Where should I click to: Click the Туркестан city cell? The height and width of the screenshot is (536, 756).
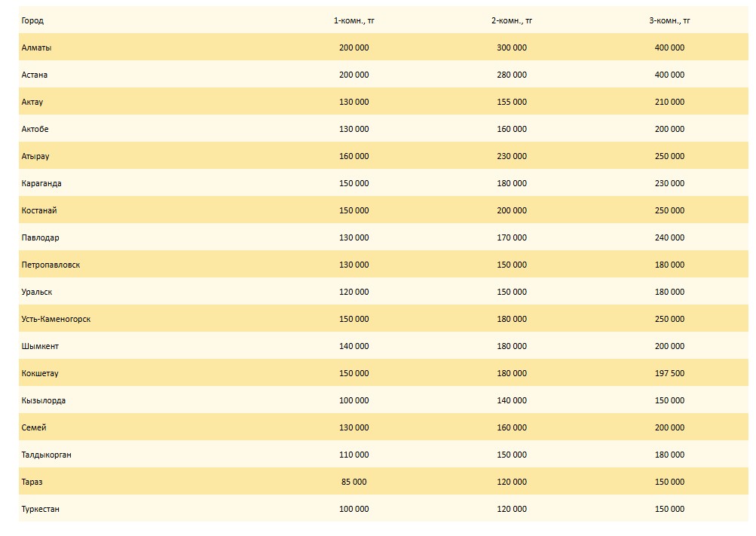point(41,509)
